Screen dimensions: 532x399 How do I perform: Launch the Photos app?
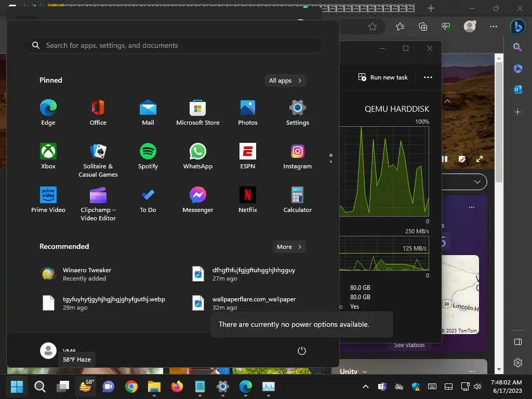[x=248, y=113]
